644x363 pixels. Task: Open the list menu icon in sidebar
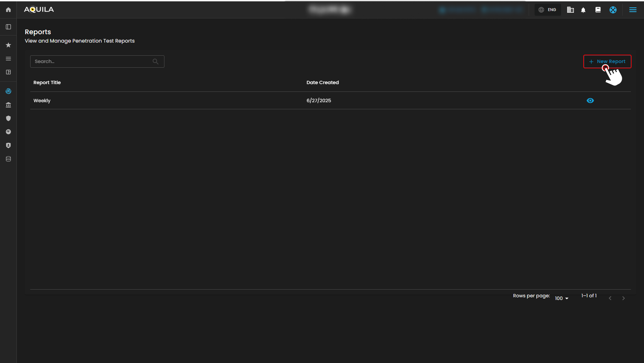pos(8,59)
